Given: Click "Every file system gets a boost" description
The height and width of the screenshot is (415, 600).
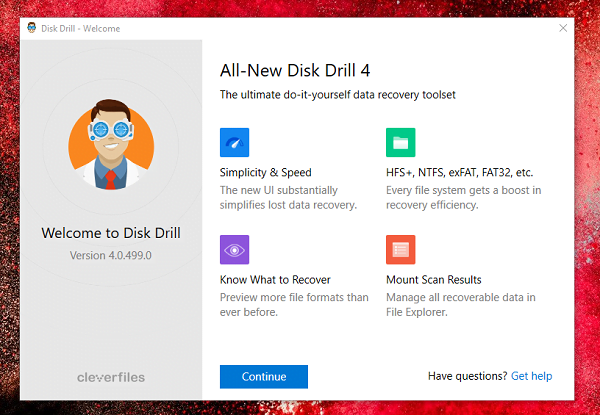Looking at the screenshot, I should (x=463, y=197).
